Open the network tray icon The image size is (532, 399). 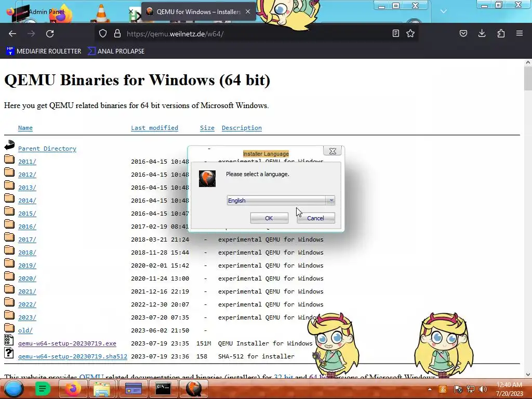(471, 389)
